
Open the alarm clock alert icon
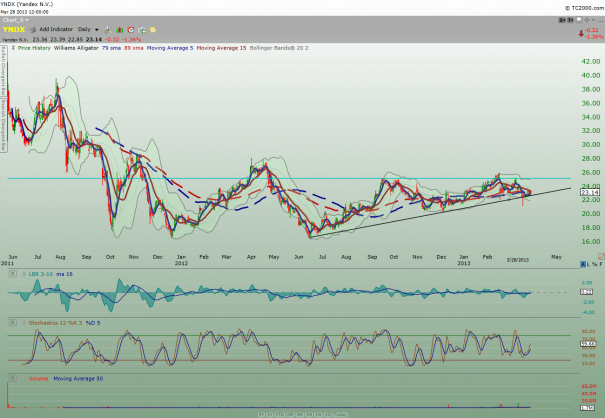[131, 30]
